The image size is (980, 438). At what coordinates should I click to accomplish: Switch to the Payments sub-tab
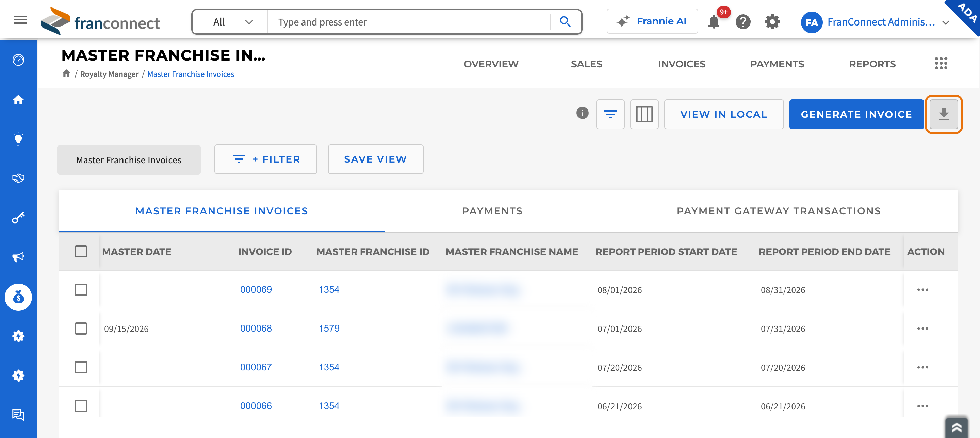point(492,211)
